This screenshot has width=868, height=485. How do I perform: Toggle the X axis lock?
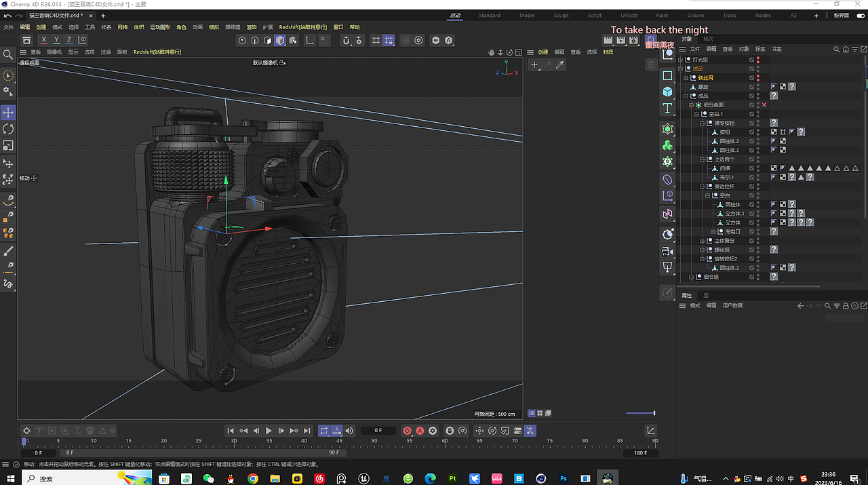(x=43, y=40)
